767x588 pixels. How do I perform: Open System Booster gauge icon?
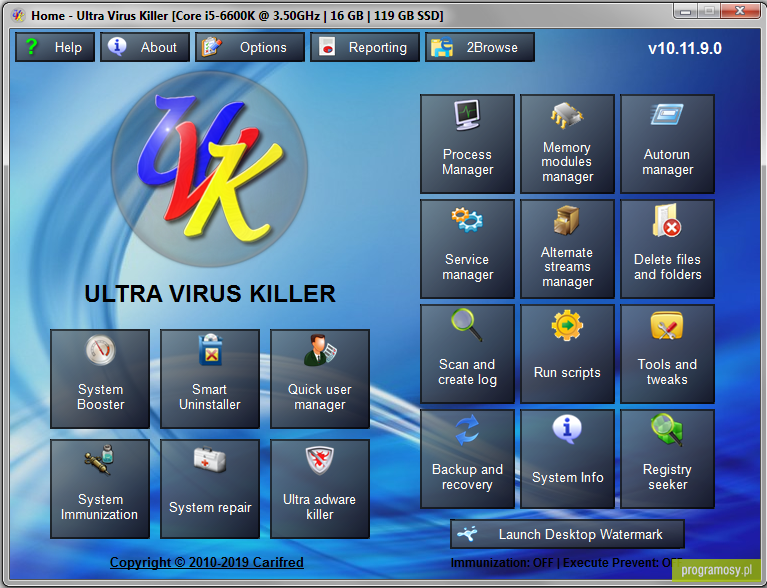[100, 350]
